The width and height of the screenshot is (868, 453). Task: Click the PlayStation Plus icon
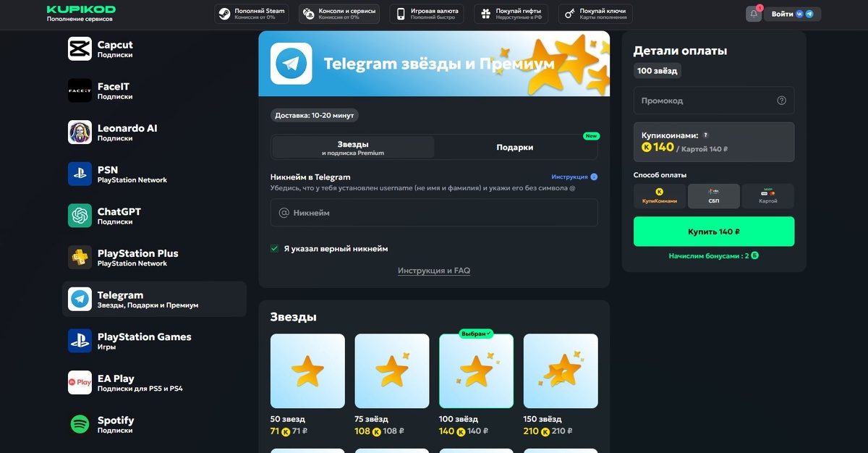point(80,258)
